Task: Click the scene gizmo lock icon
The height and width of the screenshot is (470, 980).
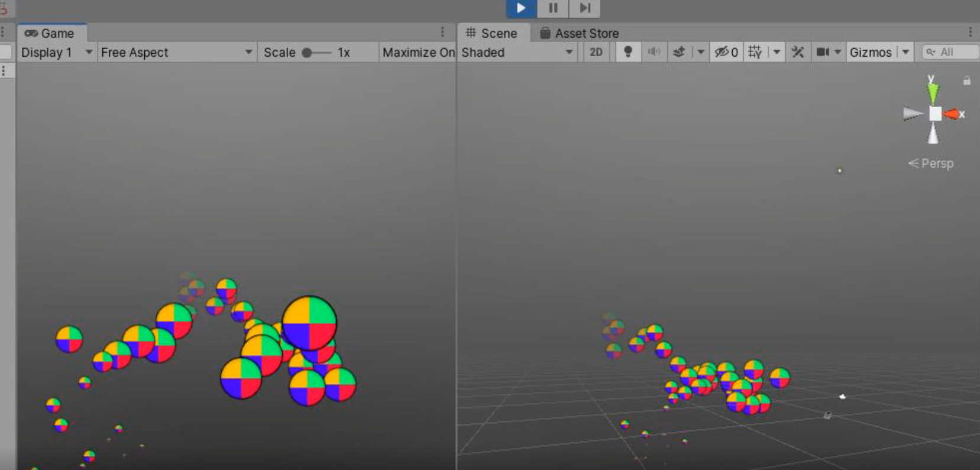Action: (966, 81)
